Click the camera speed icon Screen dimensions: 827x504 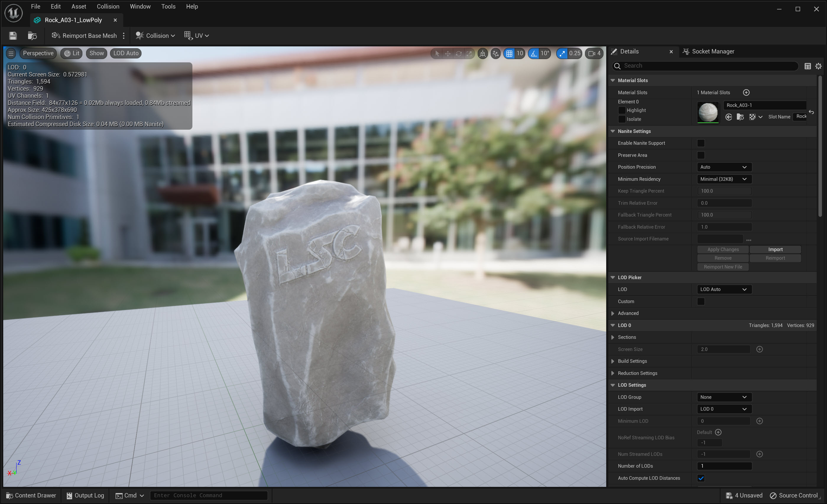coord(591,53)
